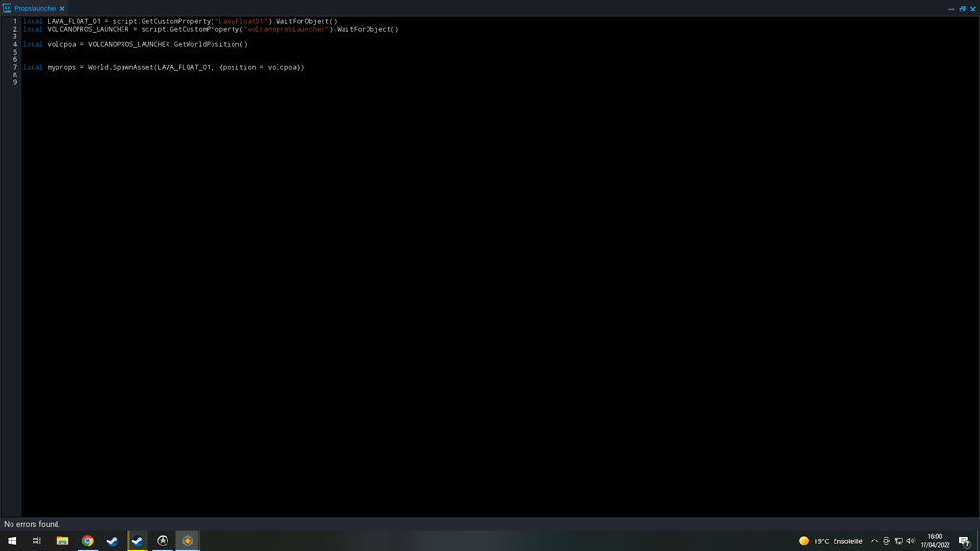Open the Epic launcher star icon

(x=163, y=540)
